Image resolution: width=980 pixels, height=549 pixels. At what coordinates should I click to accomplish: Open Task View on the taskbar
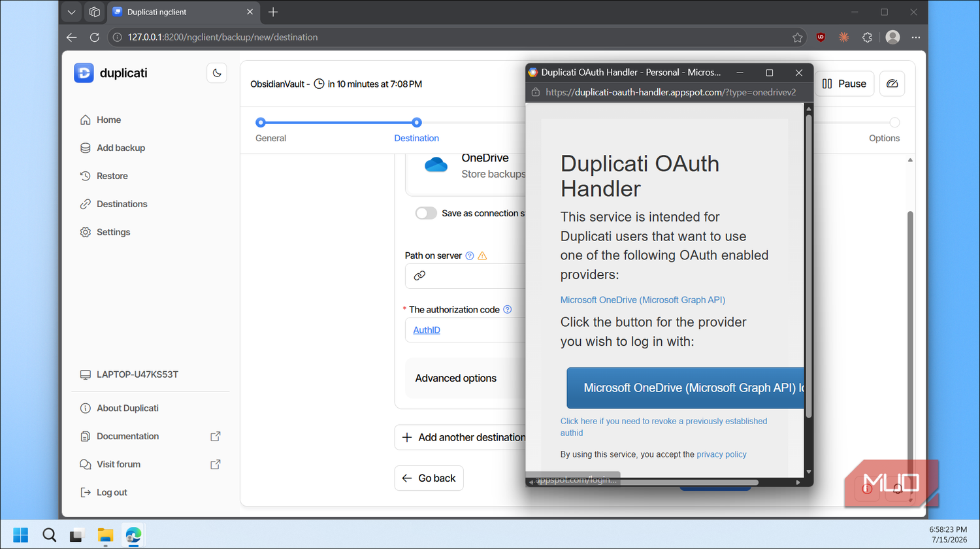(77, 535)
